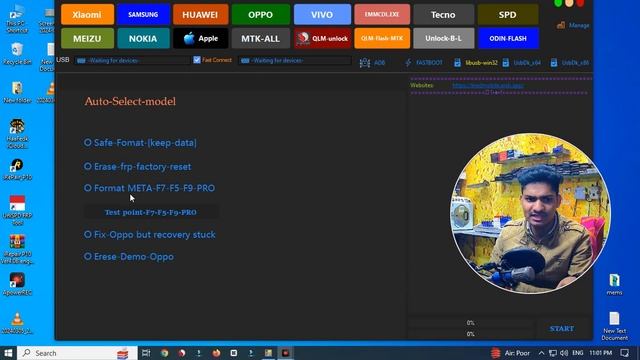Open the Xiaomi brand tab
Viewport: 640px width, 360px height.
click(x=87, y=15)
